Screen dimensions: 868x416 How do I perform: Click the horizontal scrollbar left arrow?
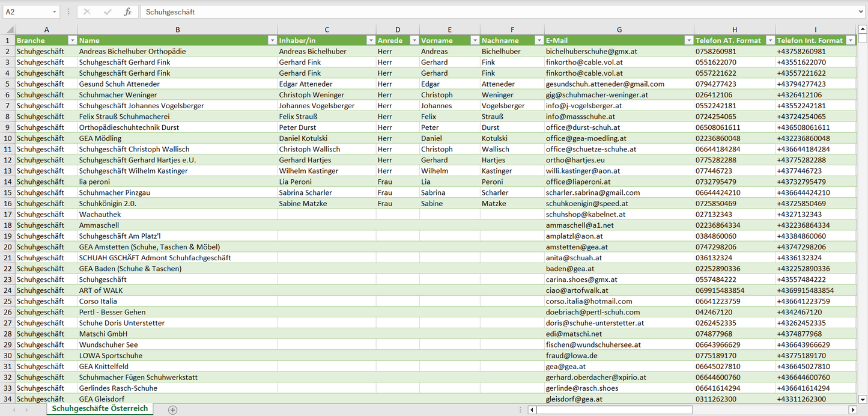click(x=532, y=409)
